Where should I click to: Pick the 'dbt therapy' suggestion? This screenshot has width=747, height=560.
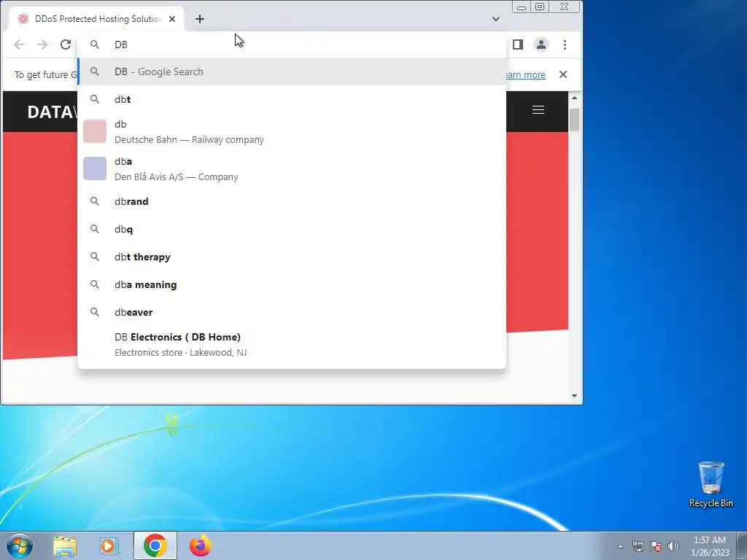[292, 257]
